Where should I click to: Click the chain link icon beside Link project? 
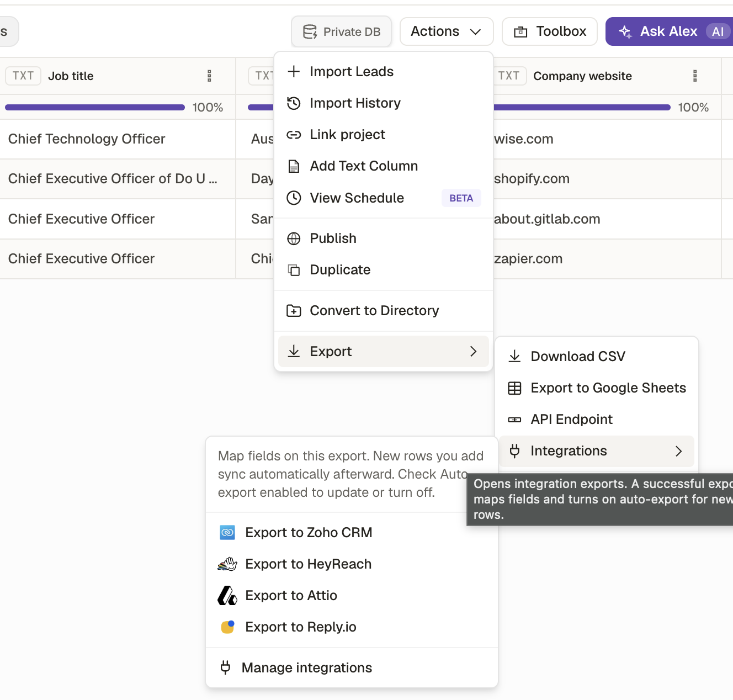[x=294, y=135]
